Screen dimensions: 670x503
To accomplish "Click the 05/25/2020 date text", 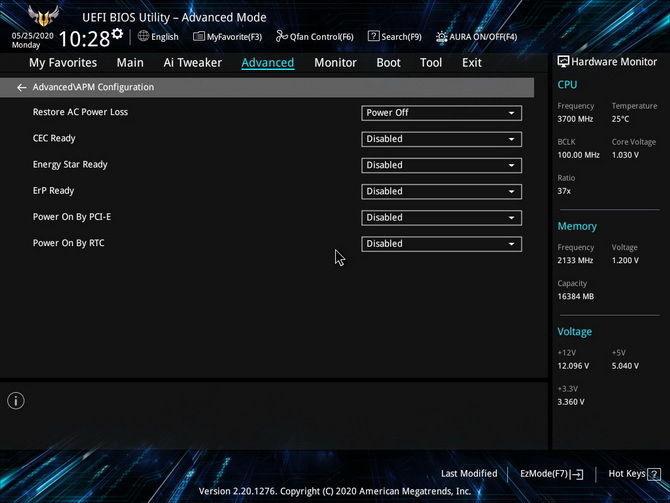I will pyautogui.click(x=32, y=36).
